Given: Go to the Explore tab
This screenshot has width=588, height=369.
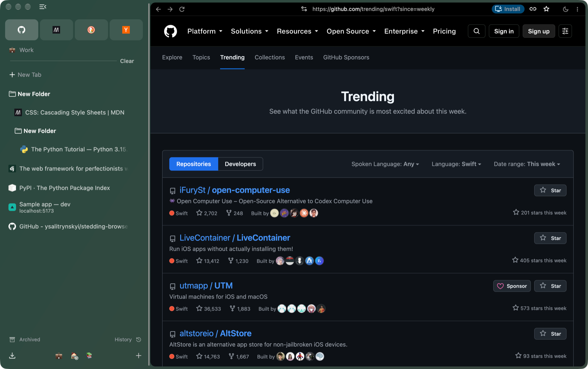Looking at the screenshot, I should point(172,57).
